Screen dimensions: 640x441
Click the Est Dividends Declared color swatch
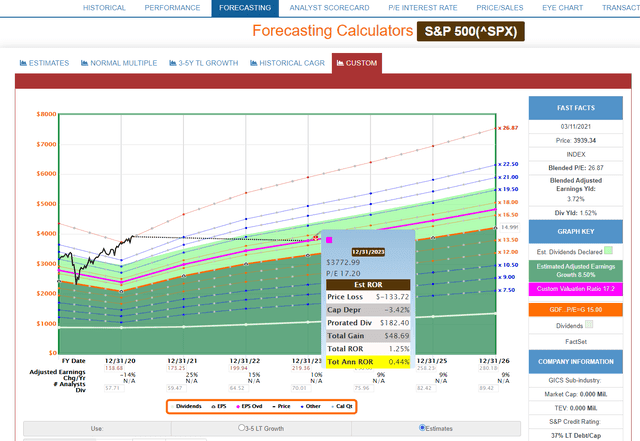coord(608,250)
